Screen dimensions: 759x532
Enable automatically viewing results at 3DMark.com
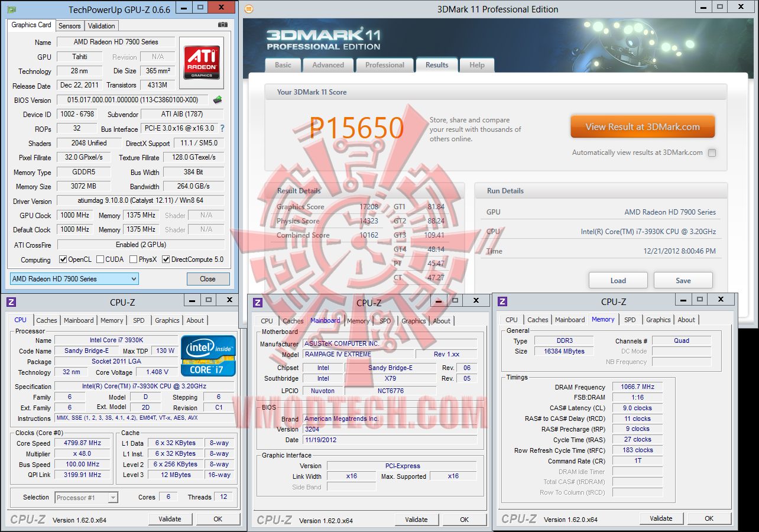712,153
